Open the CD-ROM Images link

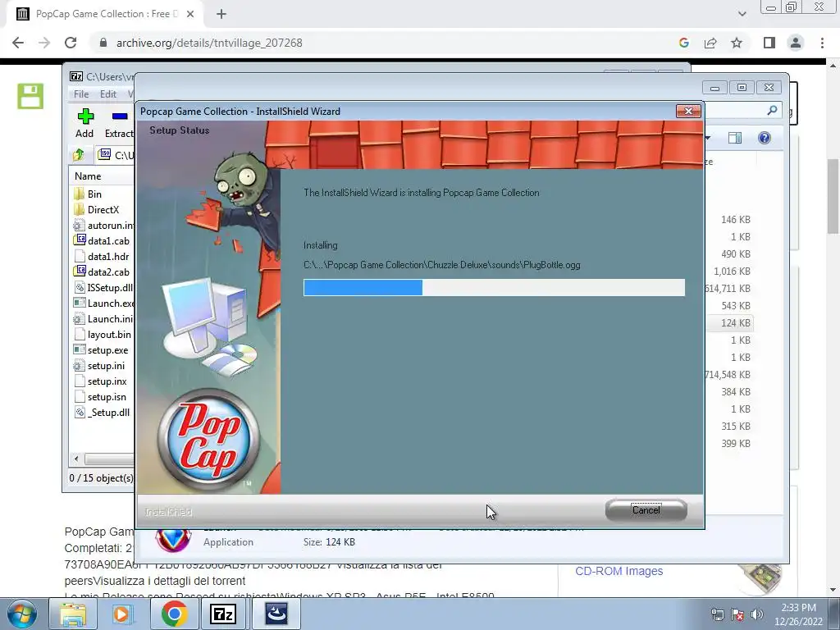619,571
